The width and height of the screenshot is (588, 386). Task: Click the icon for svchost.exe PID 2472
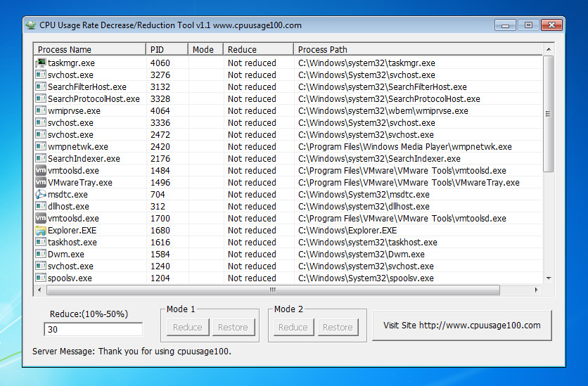[41, 134]
